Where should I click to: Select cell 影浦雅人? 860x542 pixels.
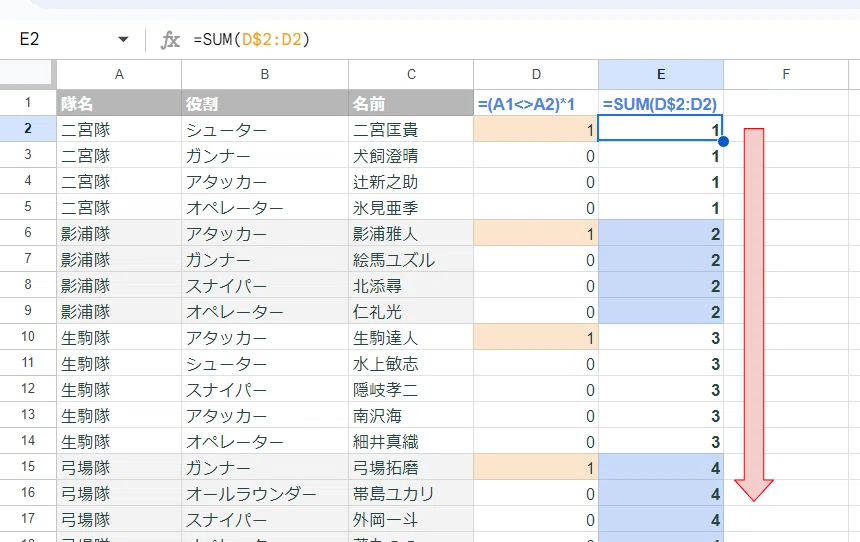[411, 233]
